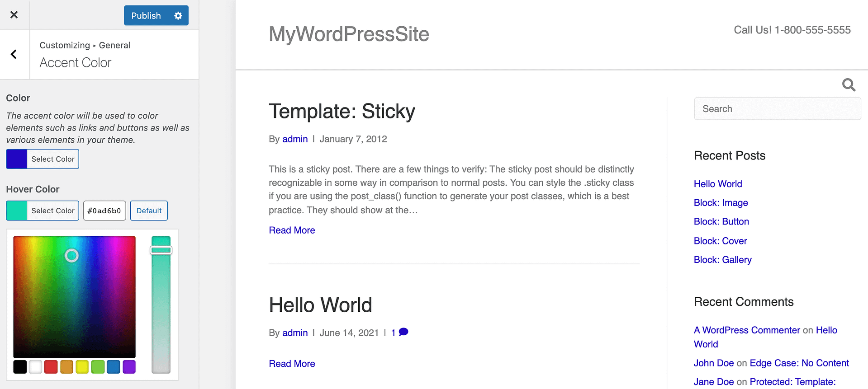Click the hex value field #0ad6b0
This screenshot has width=868, height=389.
(x=104, y=211)
